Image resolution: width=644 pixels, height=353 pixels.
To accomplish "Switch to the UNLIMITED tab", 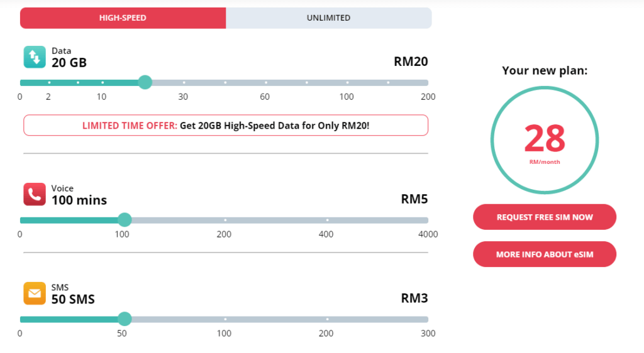I will pyautogui.click(x=328, y=18).
